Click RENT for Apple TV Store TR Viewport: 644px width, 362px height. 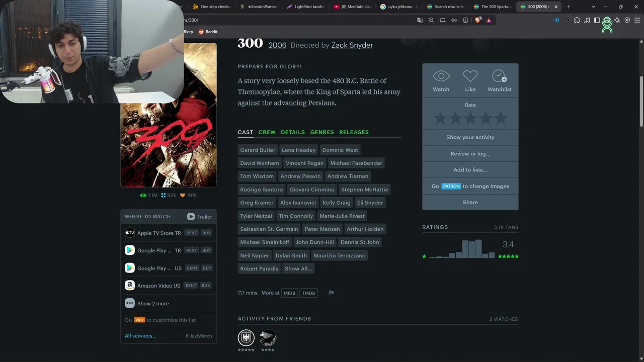coord(191,233)
